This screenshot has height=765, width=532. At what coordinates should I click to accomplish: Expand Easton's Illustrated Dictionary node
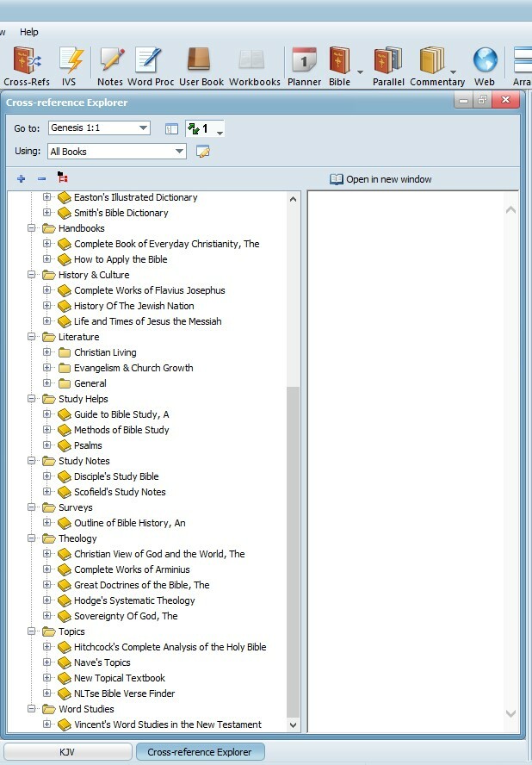tap(46, 197)
